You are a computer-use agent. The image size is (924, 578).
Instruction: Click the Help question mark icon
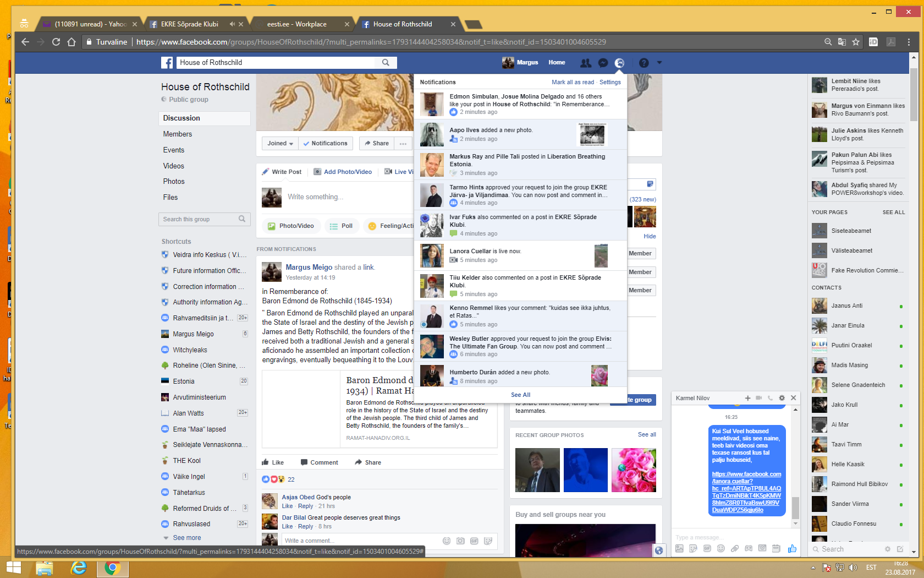643,63
